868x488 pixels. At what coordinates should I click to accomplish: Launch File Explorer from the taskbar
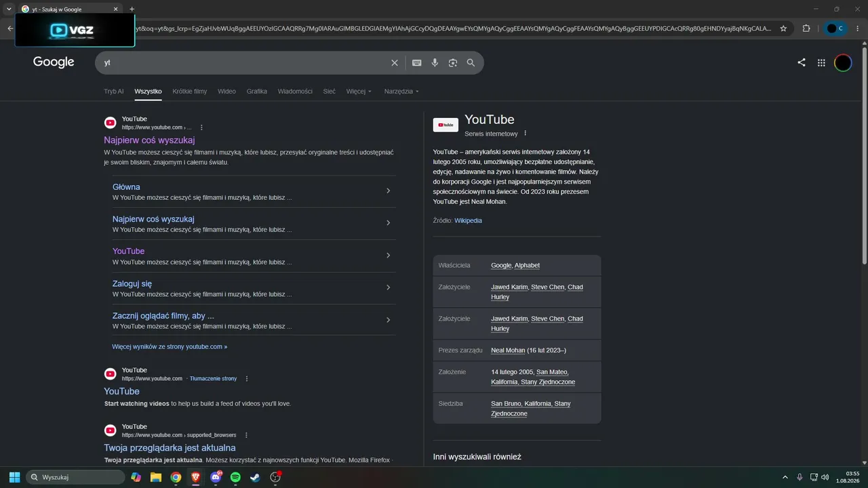156,477
